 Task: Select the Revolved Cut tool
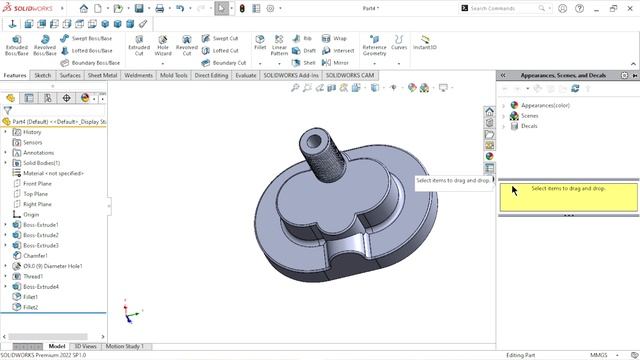187,45
